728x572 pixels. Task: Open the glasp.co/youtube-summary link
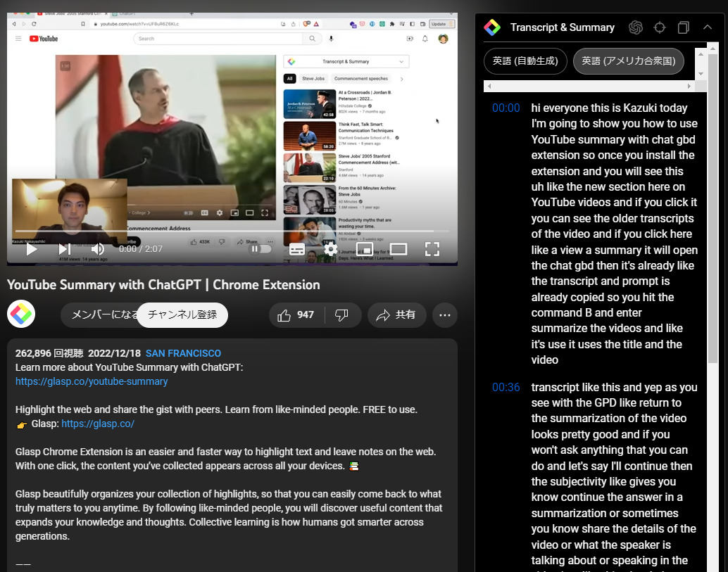coord(92,381)
